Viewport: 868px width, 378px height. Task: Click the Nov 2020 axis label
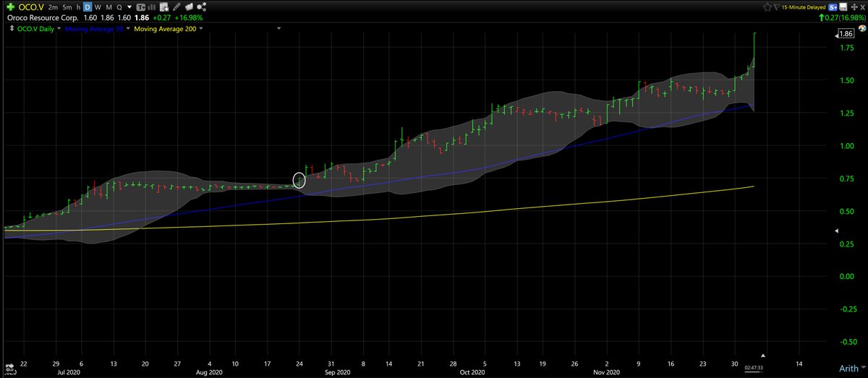(x=605, y=372)
